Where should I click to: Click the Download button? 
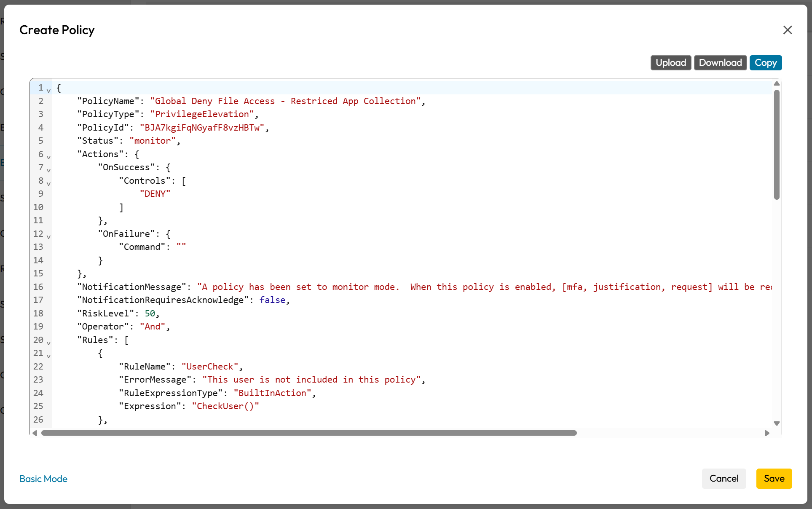tap(720, 63)
